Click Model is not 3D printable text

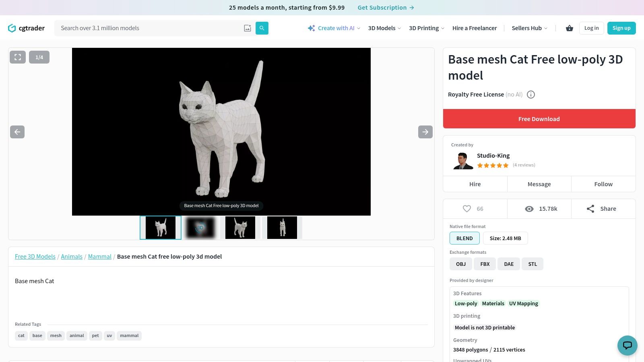click(x=485, y=328)
